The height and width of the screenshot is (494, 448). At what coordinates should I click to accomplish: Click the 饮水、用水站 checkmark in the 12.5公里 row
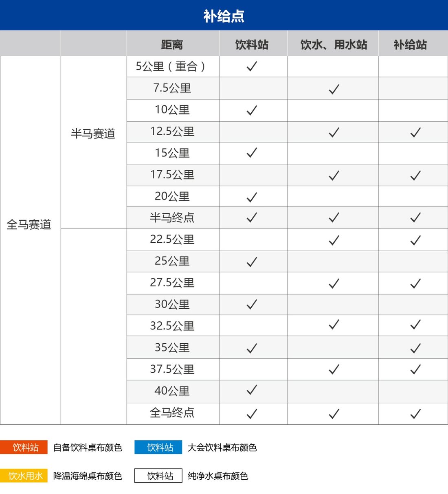(334, 132)
